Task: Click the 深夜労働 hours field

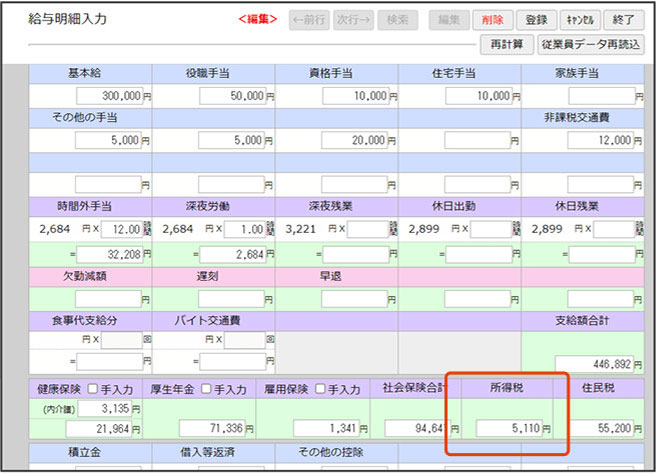Action: 246,229
